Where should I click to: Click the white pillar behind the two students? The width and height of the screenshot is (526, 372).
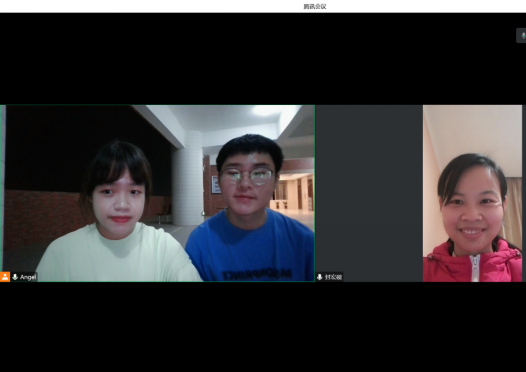tap(188, 178)
